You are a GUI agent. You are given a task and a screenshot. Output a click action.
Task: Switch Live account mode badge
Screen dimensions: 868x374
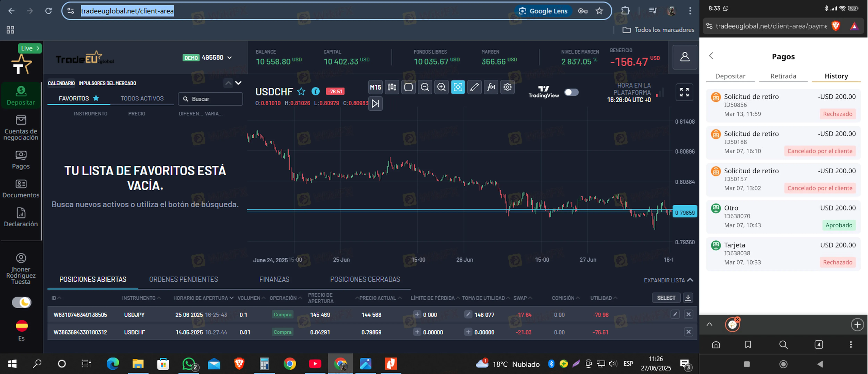30,48
